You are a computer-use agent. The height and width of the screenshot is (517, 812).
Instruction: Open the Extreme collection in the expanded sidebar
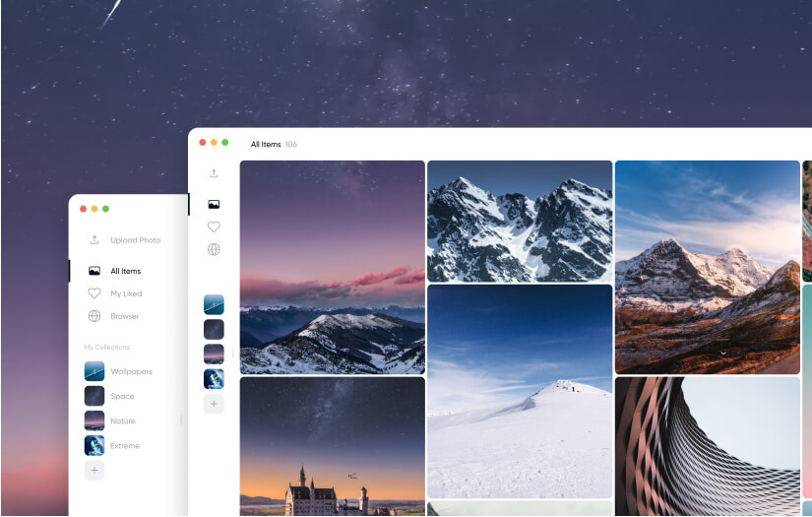[125, 446]
